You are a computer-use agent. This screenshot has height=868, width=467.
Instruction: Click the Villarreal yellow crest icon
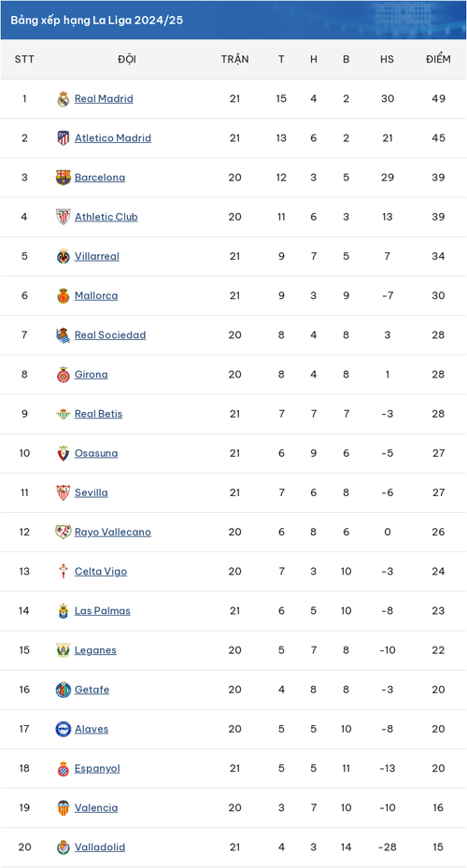click(x=64, y=256)
